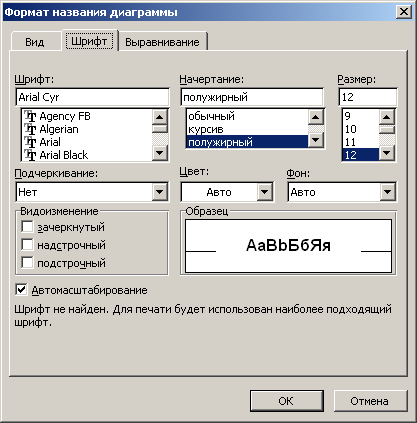Screen dimensions: 417x423
Task: Close the Формат названия диаграммы dialog
Action: 404,12
